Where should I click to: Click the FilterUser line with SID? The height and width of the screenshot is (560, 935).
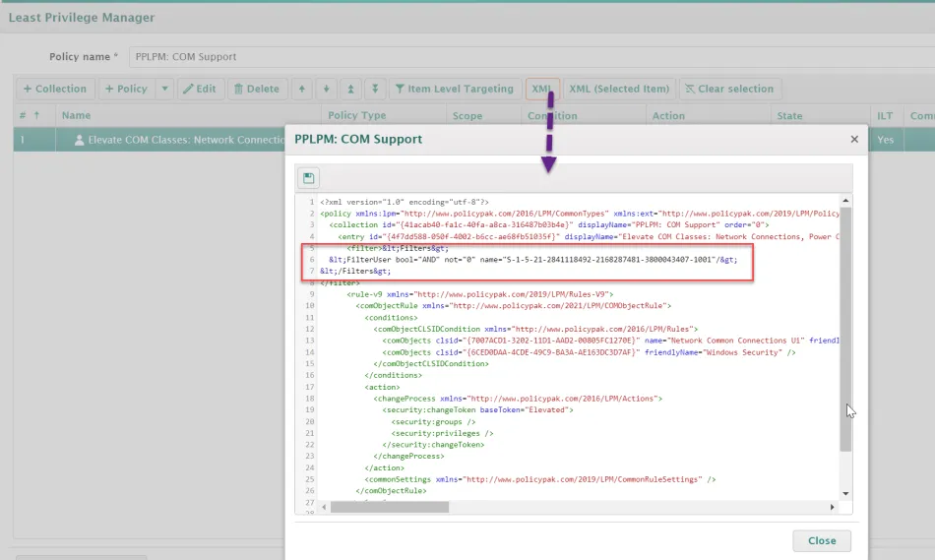pos(533,260)
